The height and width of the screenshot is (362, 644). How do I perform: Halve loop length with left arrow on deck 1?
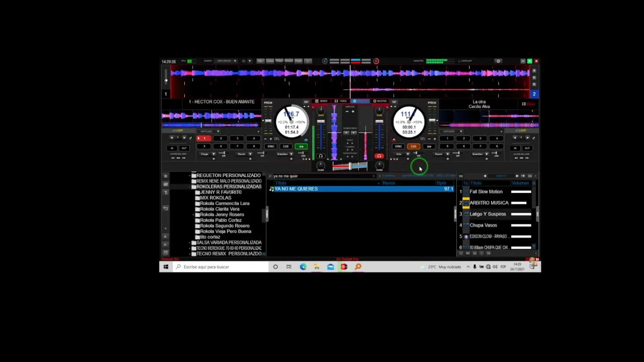(x=172, y=138)
